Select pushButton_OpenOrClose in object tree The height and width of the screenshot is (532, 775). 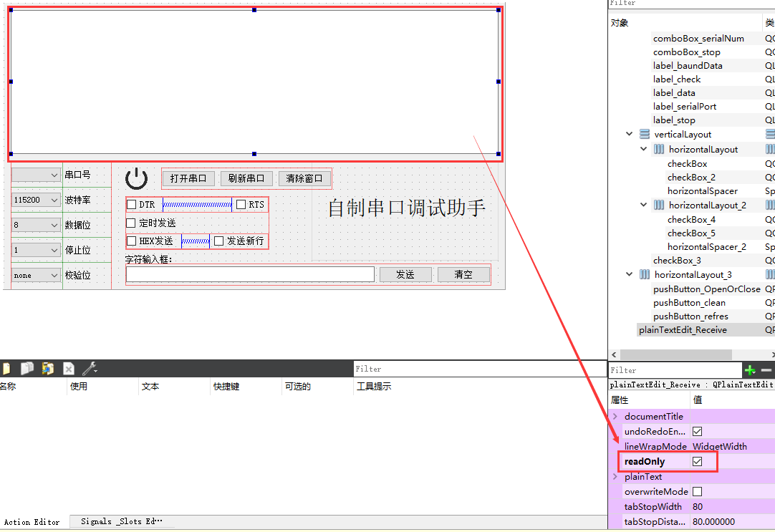(x=707, y=289)
